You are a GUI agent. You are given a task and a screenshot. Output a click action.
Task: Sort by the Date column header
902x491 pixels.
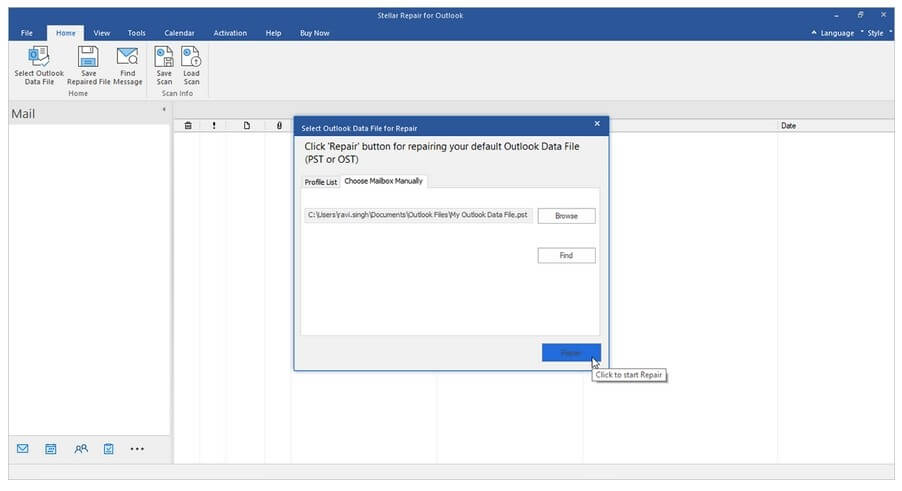click(788, 125)
